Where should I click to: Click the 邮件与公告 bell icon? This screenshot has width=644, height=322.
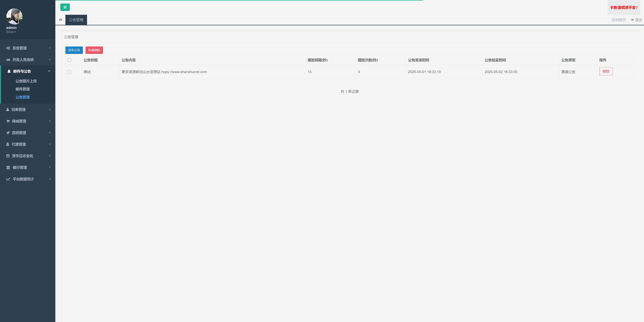9,71
